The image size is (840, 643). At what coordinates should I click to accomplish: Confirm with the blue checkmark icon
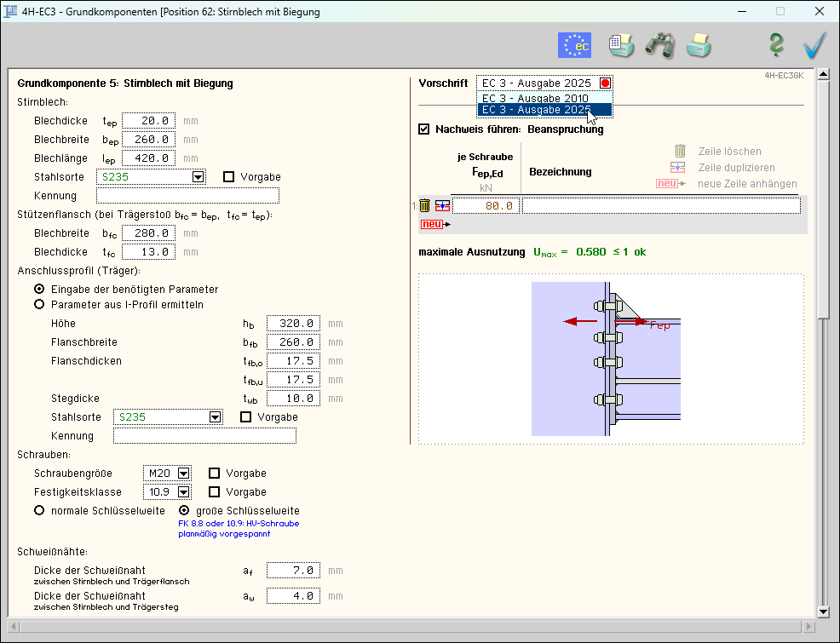click(x=815, y=45)
